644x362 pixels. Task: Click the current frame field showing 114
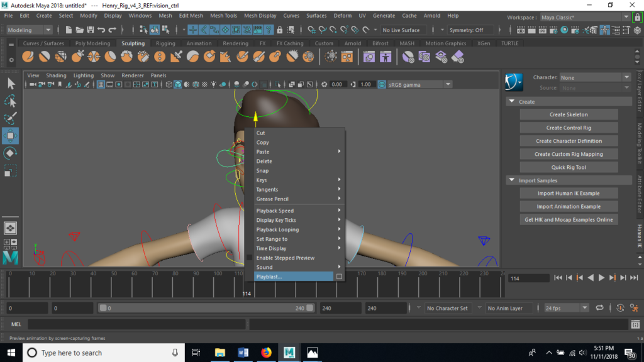(x=528, y=278)
